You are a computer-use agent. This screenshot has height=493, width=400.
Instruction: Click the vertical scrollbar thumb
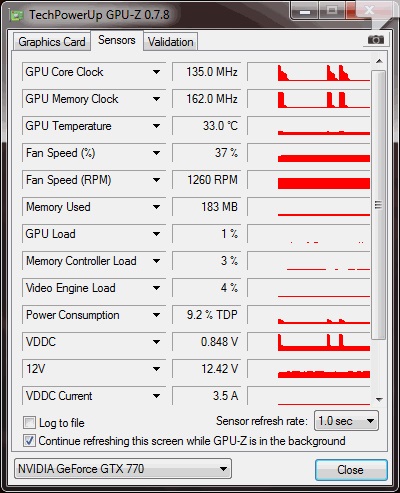[379, 205]
